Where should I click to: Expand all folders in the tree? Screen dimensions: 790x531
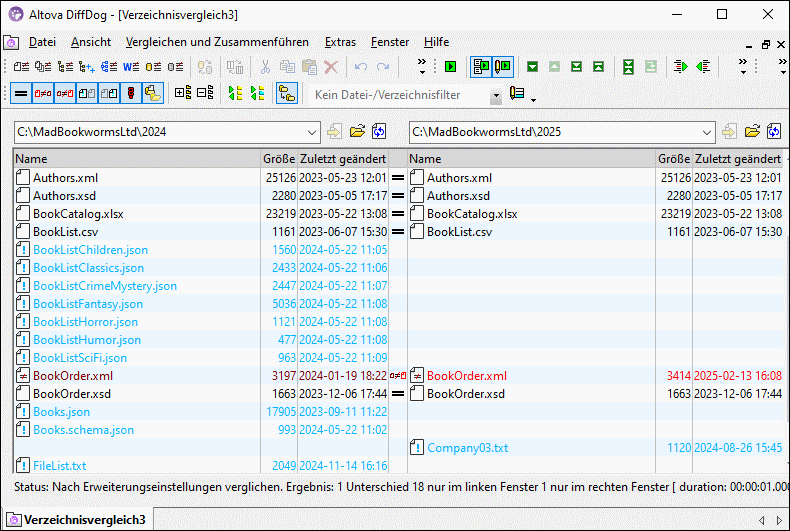183,93
